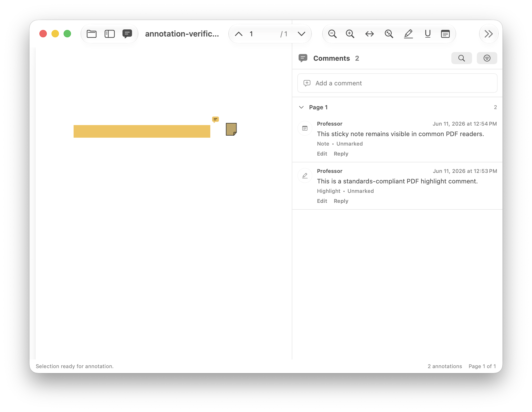Fit page width with horizontal arrows icon

click(x=370, y=34)
